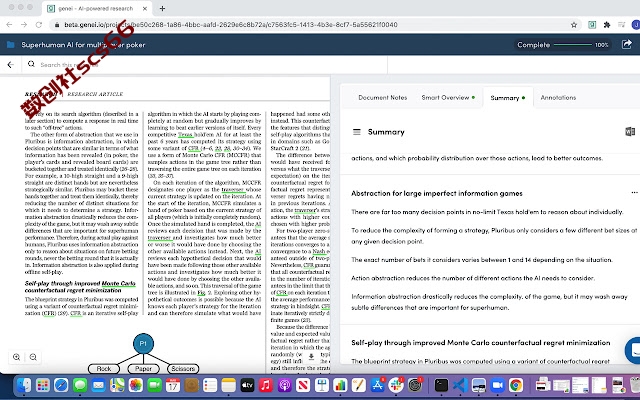640x400 pixels.
Task: Open the Summary outline hamburger menu
Action: pos(357,132)
